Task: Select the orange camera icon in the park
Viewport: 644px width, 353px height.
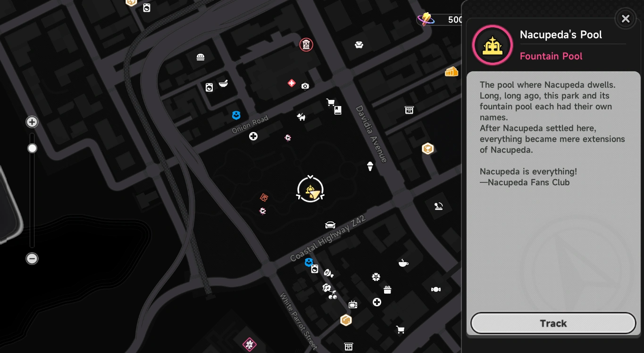Action: point(264,197)
